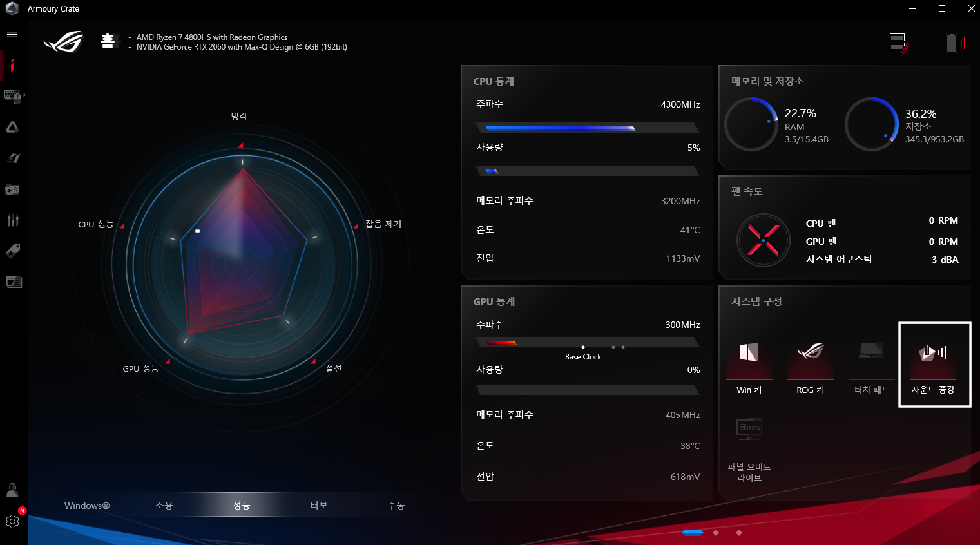Open the mobile device connection icon

pos(954,43)
